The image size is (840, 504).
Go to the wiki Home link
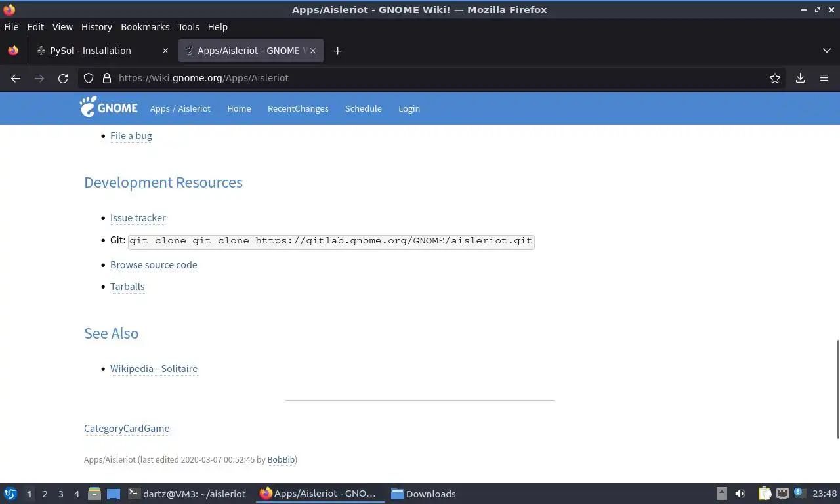239,108
